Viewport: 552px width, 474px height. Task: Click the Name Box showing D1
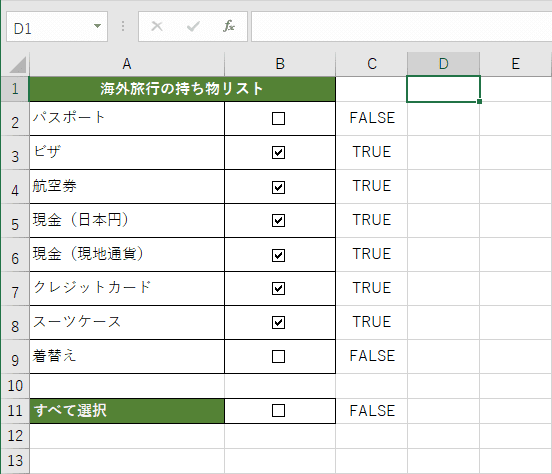point(57,26)
